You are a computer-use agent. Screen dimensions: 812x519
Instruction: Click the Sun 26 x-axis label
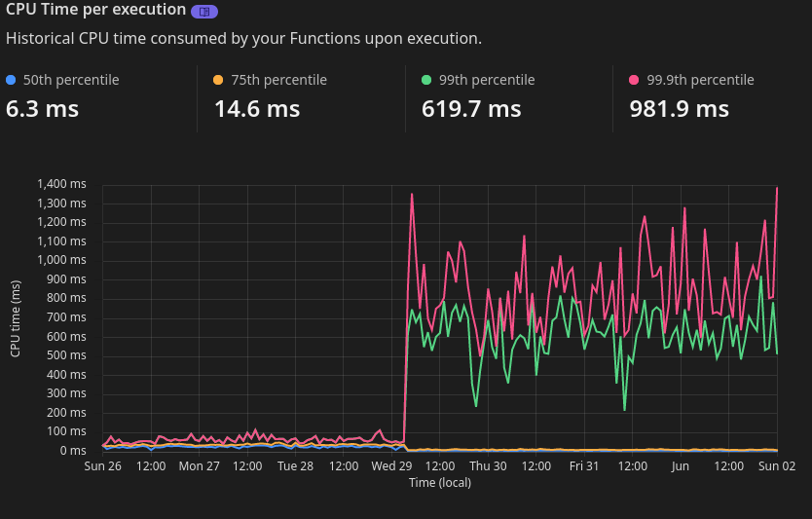[x=102, y=466]
